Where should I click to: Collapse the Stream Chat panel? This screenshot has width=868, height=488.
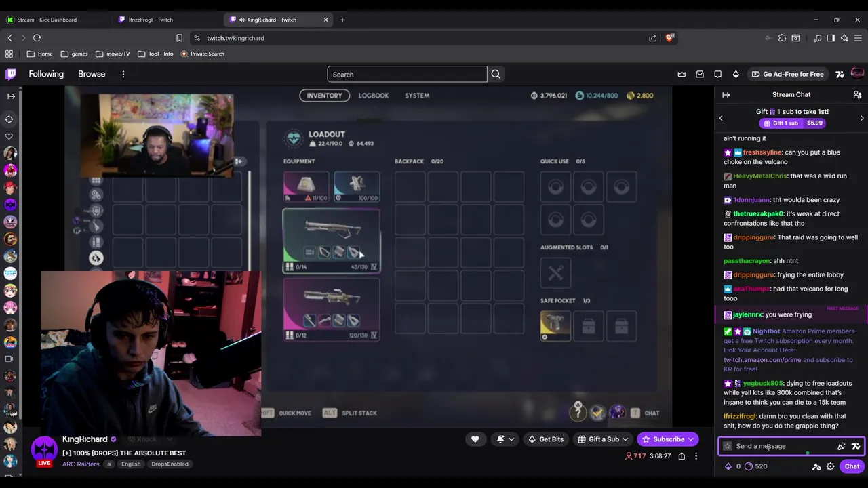(726, 95)
